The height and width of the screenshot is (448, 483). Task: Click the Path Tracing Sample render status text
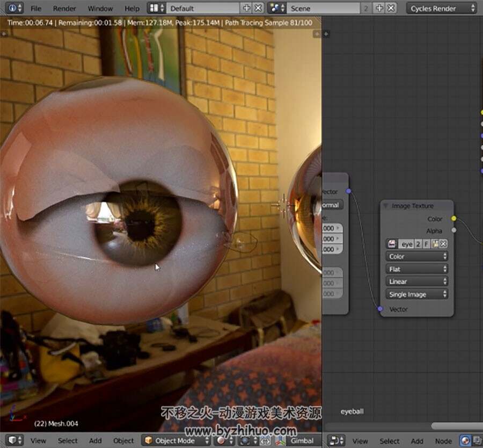click(x=269, y=23)
